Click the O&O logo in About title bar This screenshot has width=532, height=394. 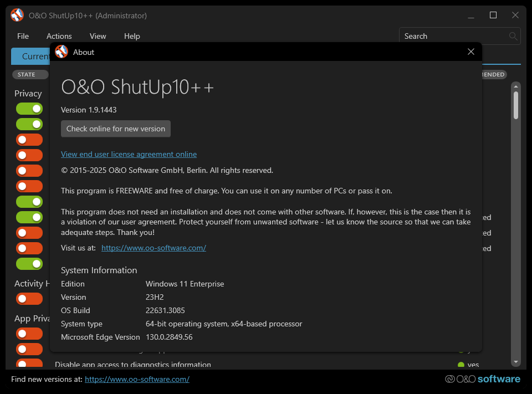tap(62, 52)
